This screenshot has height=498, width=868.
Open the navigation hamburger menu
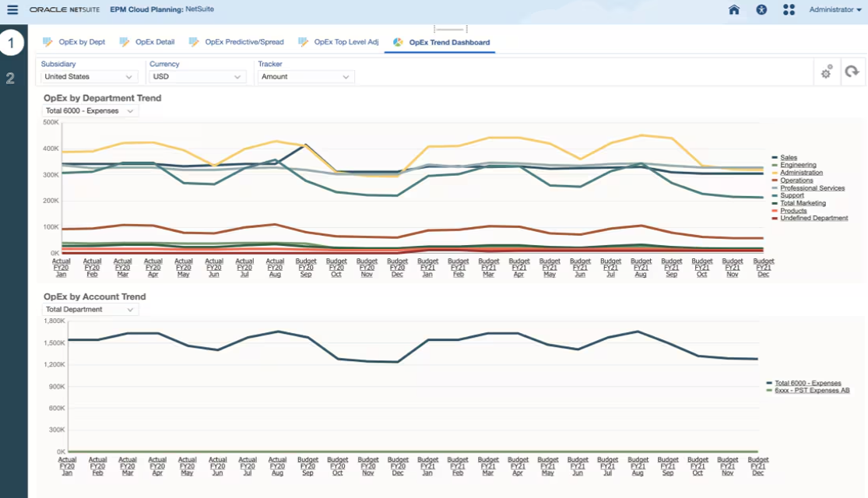pyautogui.click(x=11, y=10)
